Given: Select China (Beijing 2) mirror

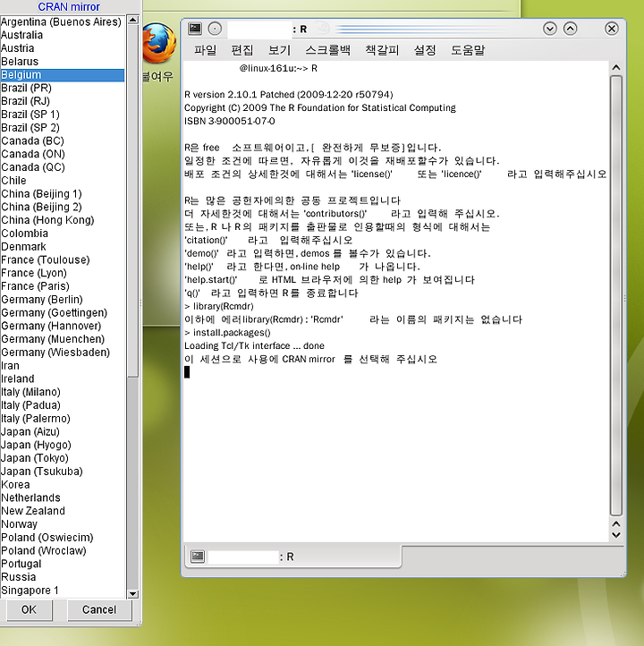Looking at the screenshot, I should (63, 207).
